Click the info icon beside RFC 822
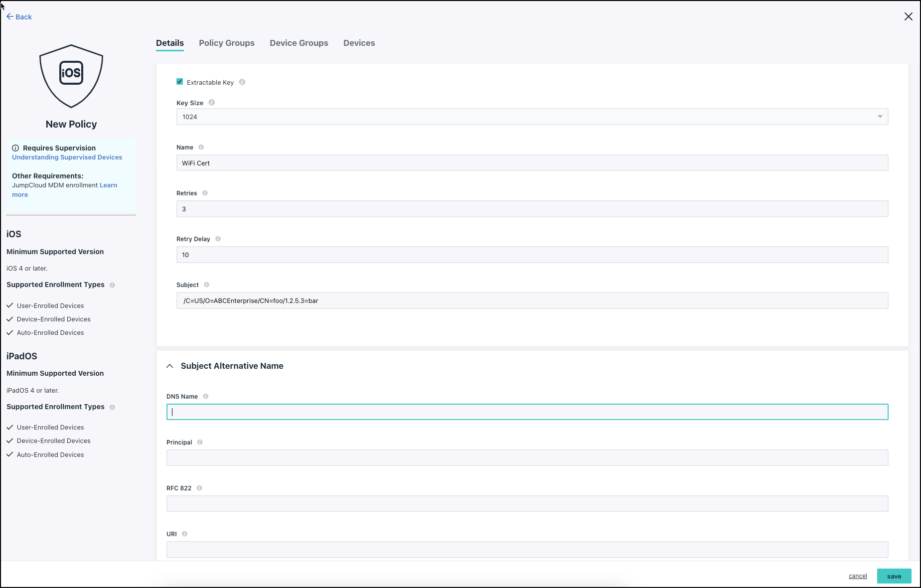Viewport: 921px width, 588px height. [199, 488]
